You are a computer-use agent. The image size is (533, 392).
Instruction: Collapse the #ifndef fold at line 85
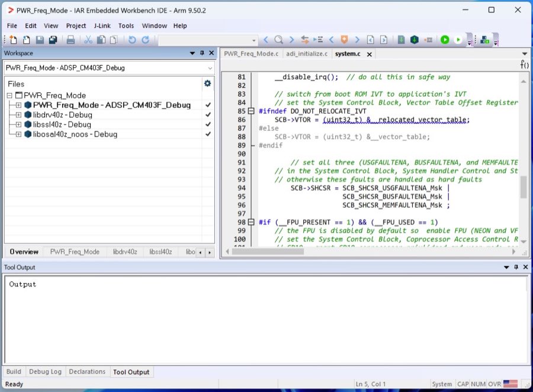pyautogui.click(x=251, y=111)
